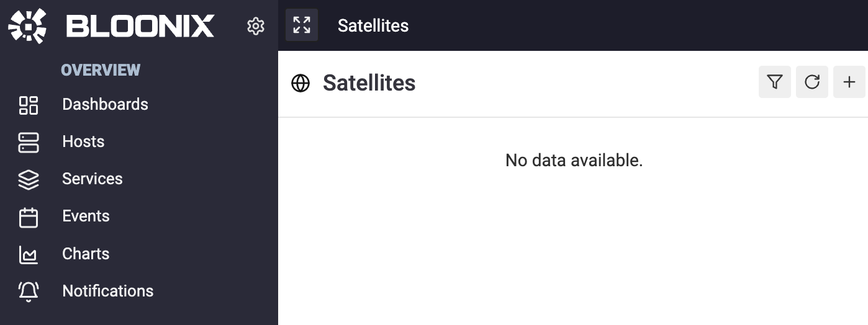Click the Hosts server icon
The height and width of the screenshot is (325, 868).
tap(29, 142)
